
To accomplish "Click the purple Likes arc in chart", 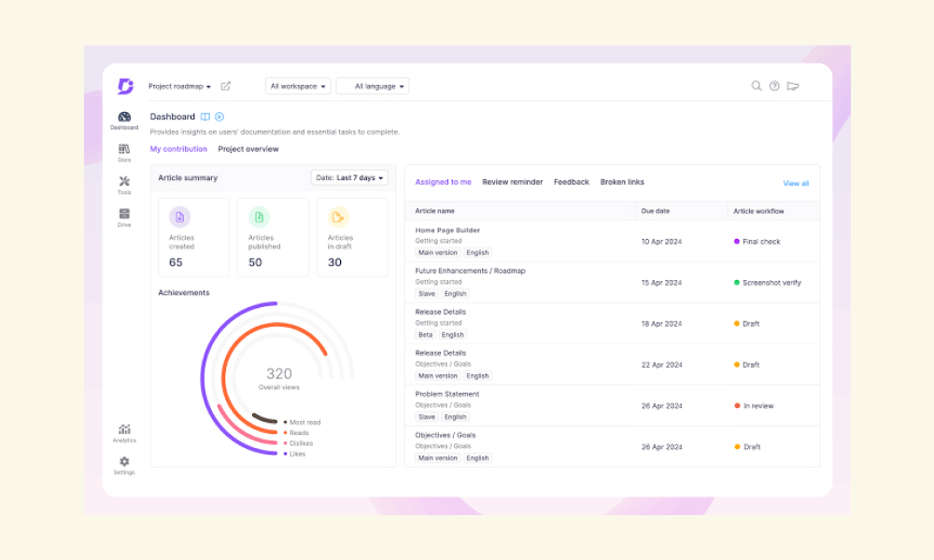I will [203, 379].
